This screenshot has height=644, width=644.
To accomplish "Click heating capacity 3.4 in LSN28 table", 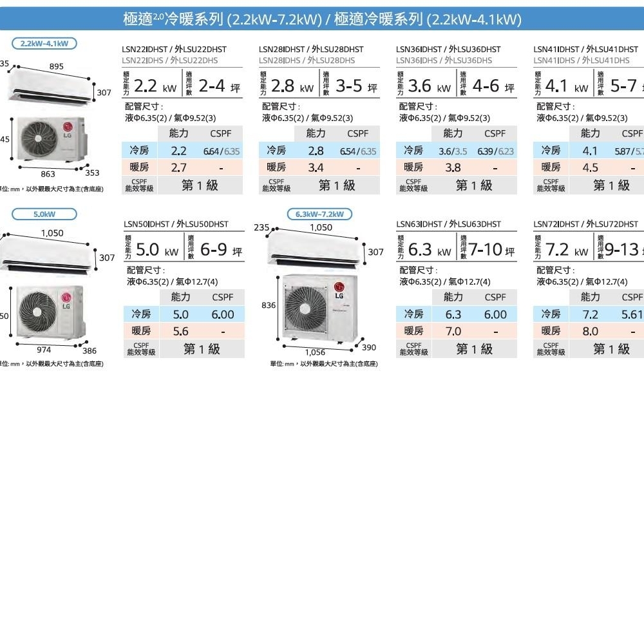I will (316, 168).
